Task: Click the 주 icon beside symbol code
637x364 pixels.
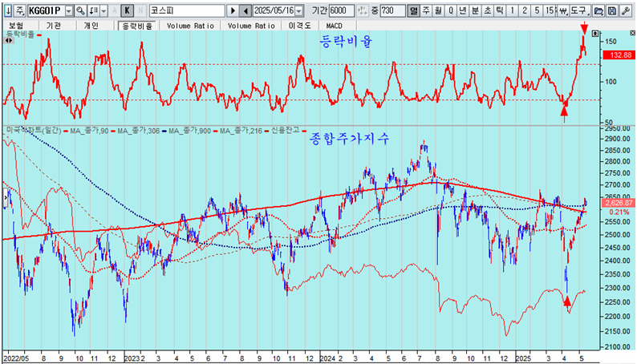Action: click(x=19, y=11)
